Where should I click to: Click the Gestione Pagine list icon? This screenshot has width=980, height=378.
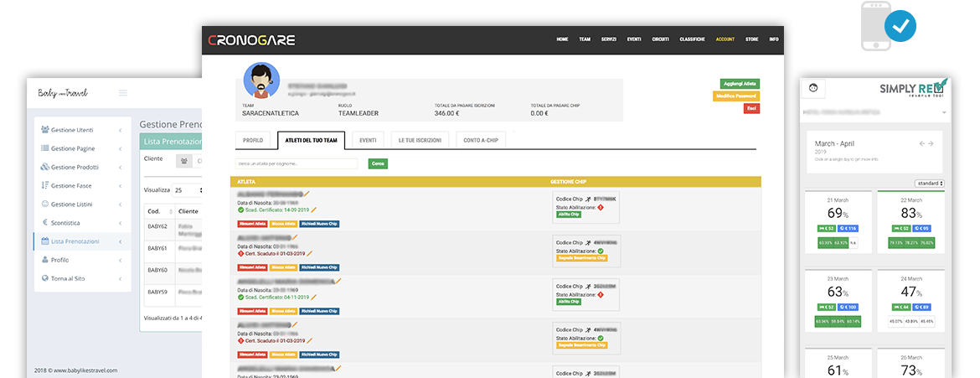coord(45,148)
